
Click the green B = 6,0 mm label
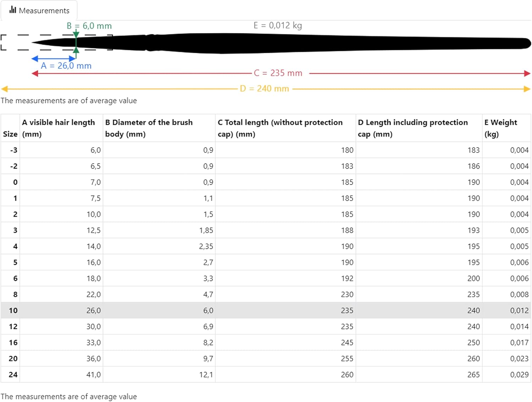coord(89,26)
